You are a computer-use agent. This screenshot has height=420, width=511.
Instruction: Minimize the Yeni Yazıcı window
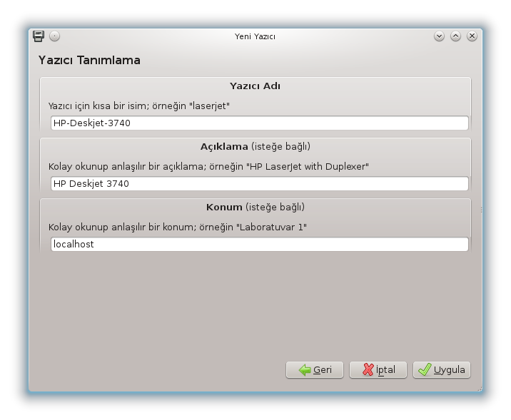coord(439,36)
